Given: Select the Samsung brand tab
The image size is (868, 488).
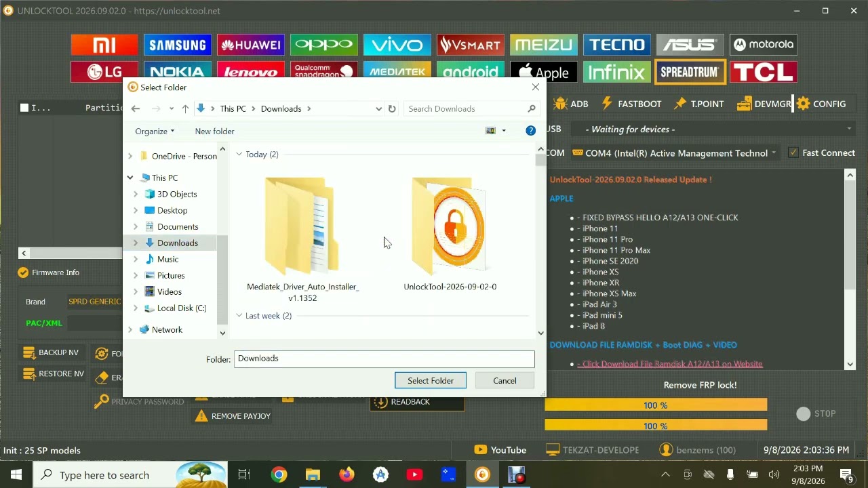Looking at the screenshot, I should pyautogui.click(x=178, y=45).
